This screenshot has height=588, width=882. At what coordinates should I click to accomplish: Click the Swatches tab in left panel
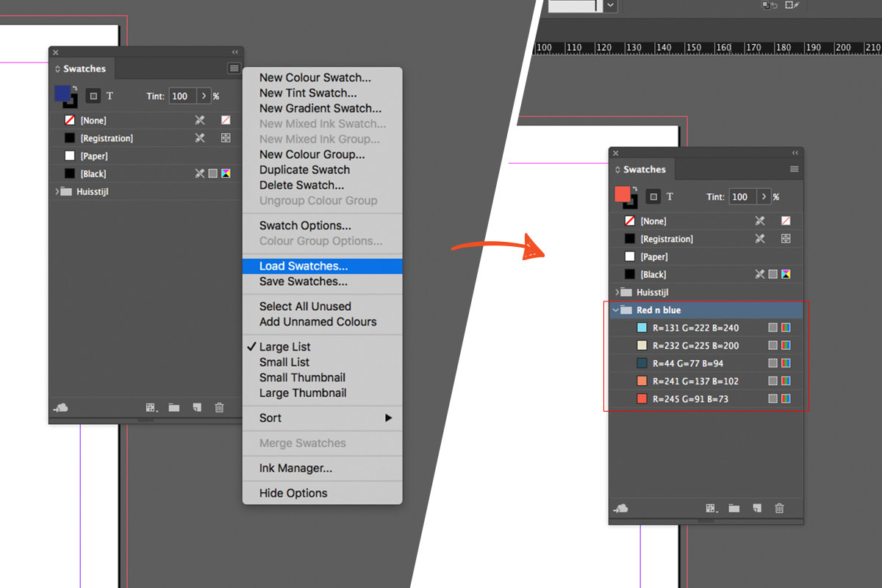(82, 68)
